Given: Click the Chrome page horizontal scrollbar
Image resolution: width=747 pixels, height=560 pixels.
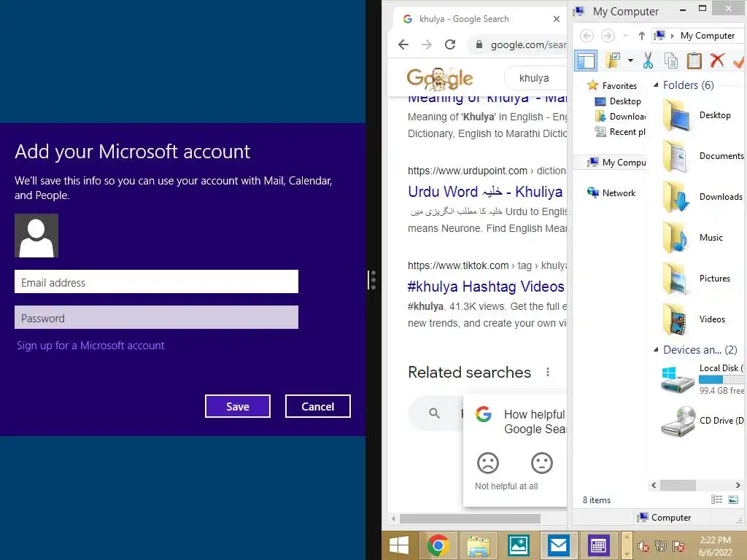Looking at the screenshot, I should 471,518.
